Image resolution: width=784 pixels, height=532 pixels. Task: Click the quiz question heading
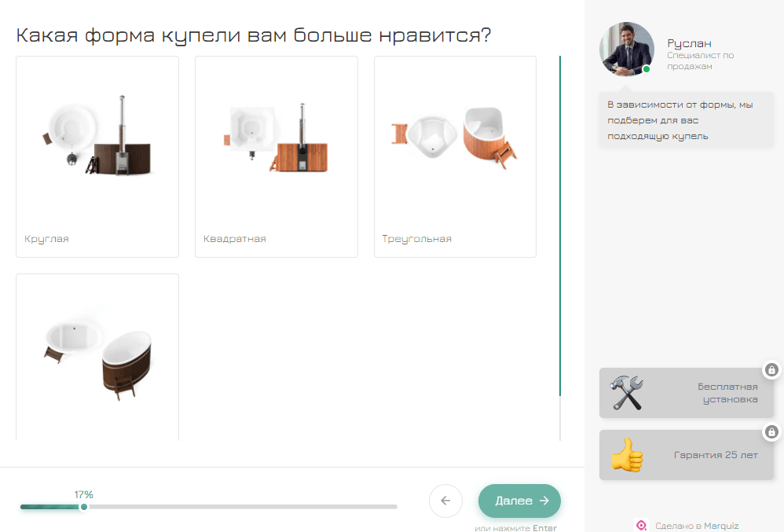[254, 35]
